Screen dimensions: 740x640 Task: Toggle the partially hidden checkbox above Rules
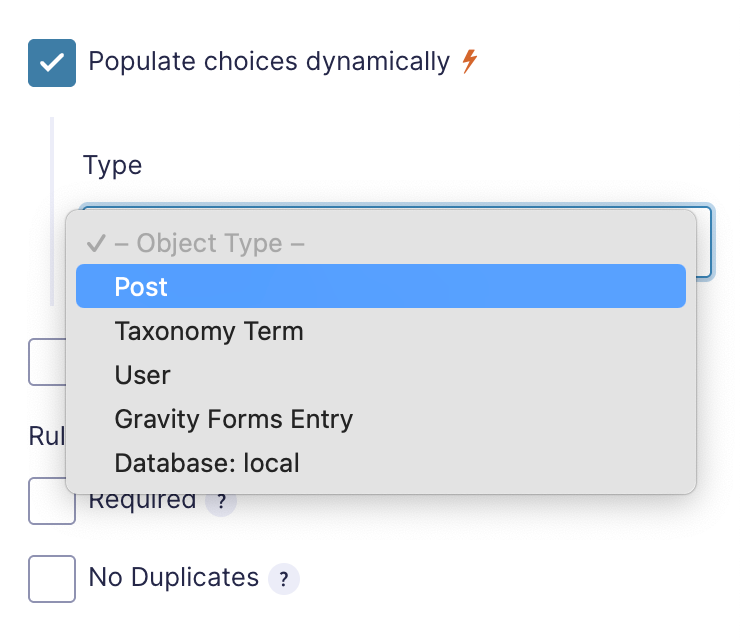click(47, 362)
